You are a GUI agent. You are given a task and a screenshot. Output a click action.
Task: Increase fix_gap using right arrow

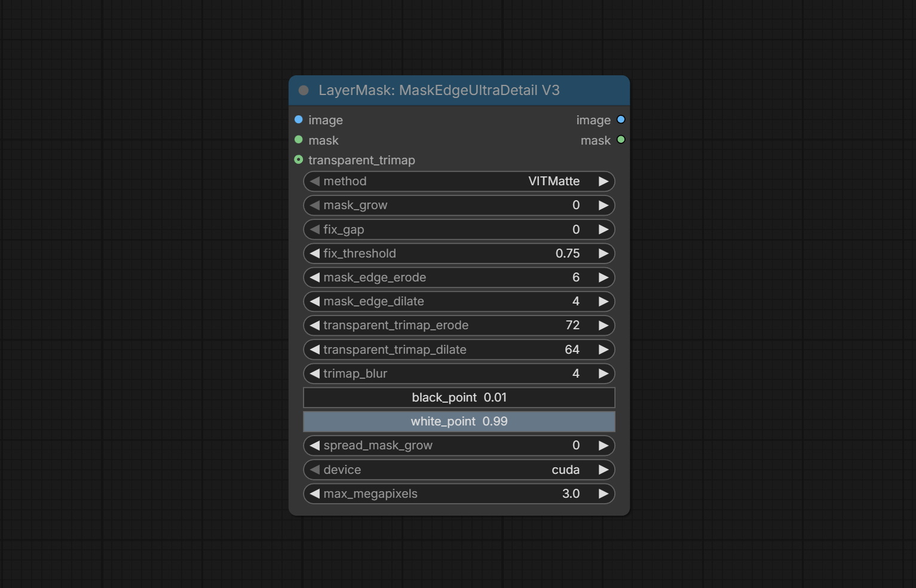pos(603,229)
